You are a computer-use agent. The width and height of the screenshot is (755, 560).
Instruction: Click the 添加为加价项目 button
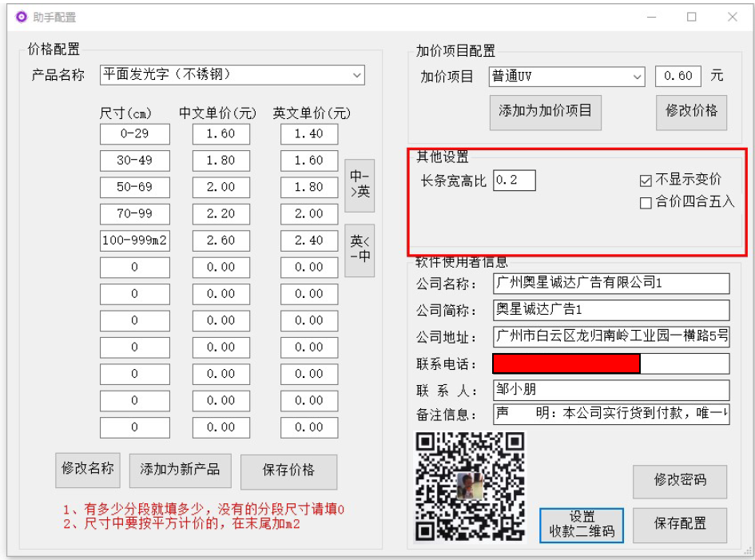coord(545,112)
